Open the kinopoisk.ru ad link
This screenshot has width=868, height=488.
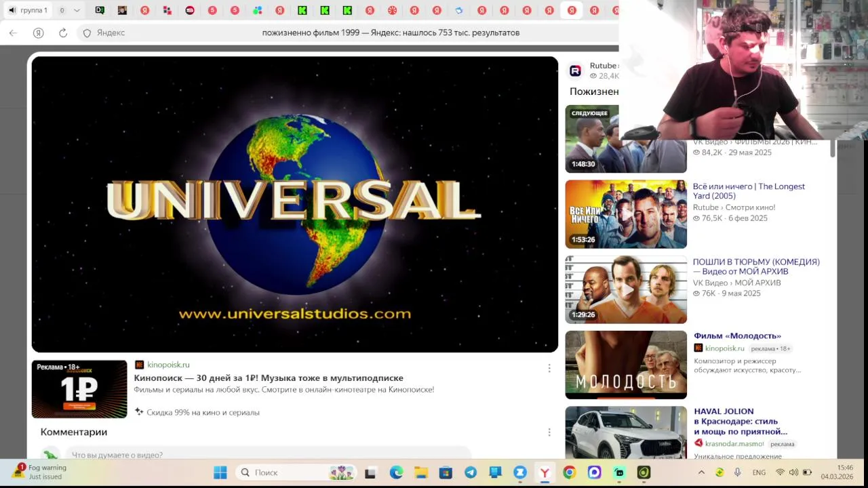[x=168, y=365]
